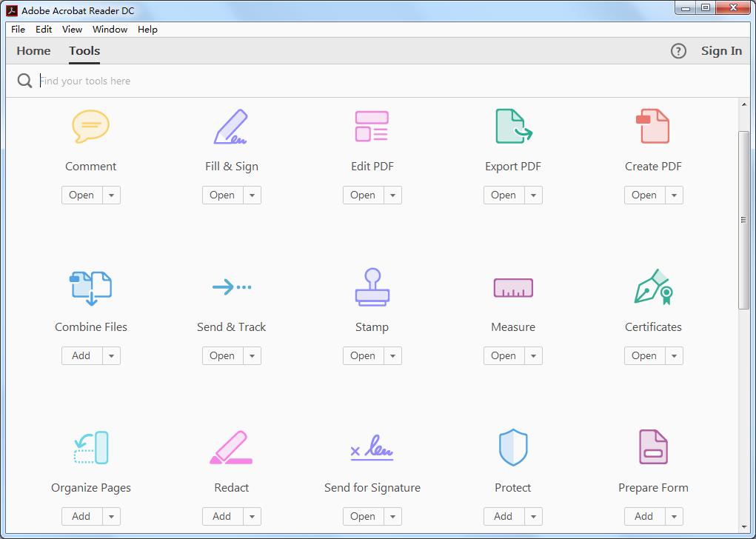Viewport: 756px width, 539px height.
Task: Select the Fill & Sign pen icon
Action: 231,127
